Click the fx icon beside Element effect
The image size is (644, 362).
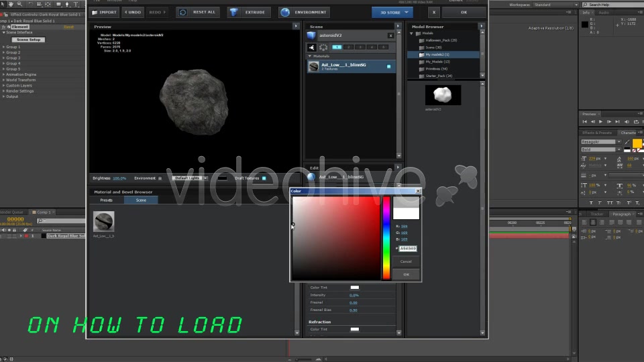coord(4,27)
